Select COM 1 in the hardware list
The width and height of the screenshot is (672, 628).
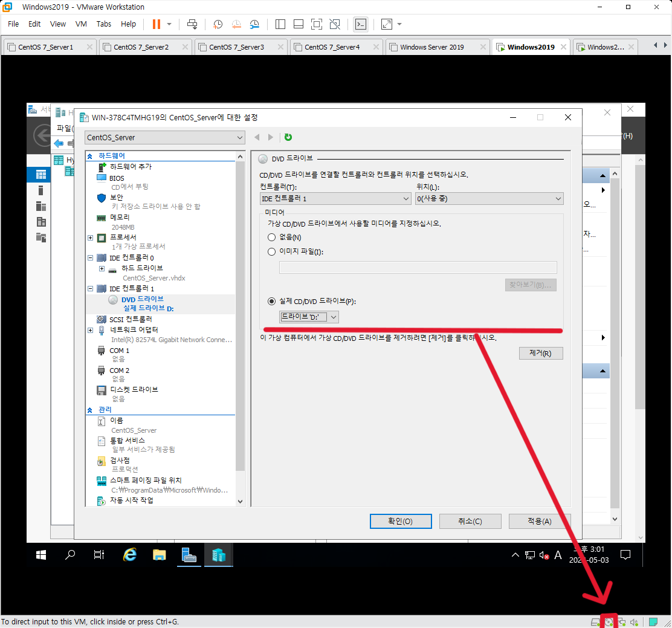[119, 351]
